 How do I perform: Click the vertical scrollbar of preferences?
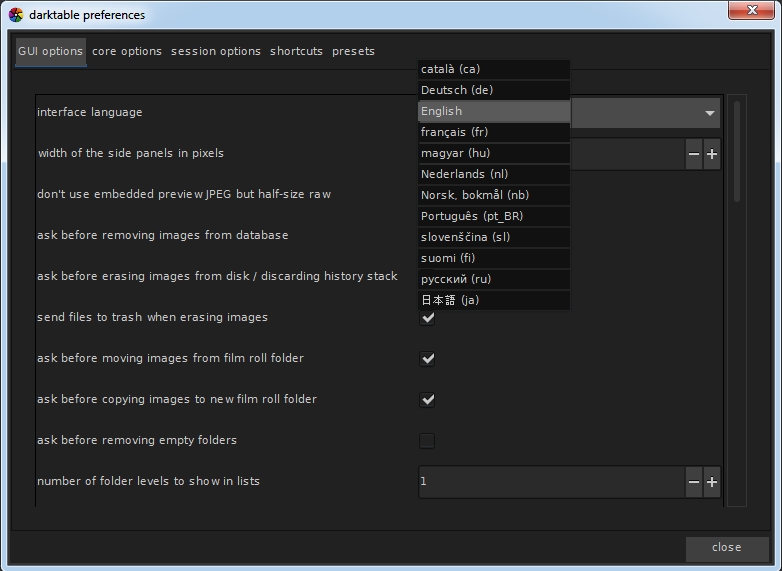coord(737,150)
